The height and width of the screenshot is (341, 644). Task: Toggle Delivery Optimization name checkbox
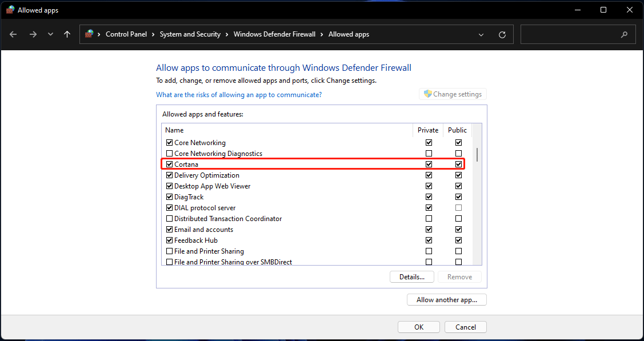pos(169,175)
